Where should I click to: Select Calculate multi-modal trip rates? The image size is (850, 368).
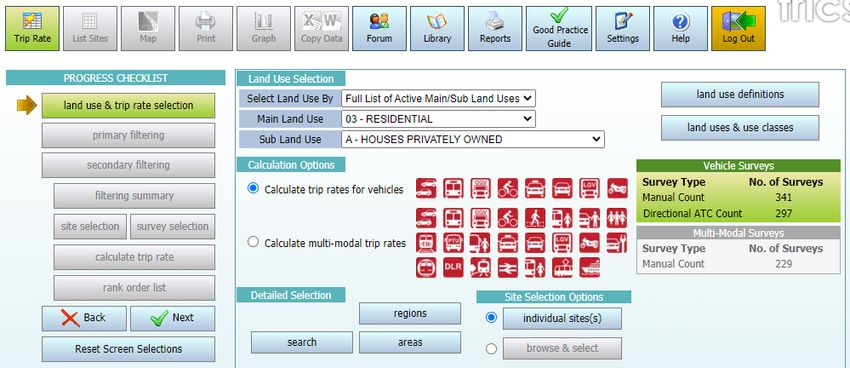point(253,242)
